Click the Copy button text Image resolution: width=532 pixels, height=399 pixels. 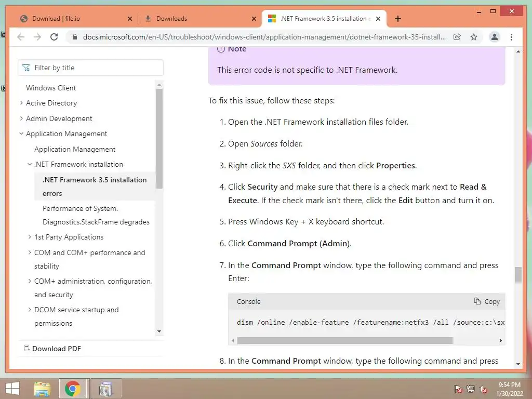point(492,302)
